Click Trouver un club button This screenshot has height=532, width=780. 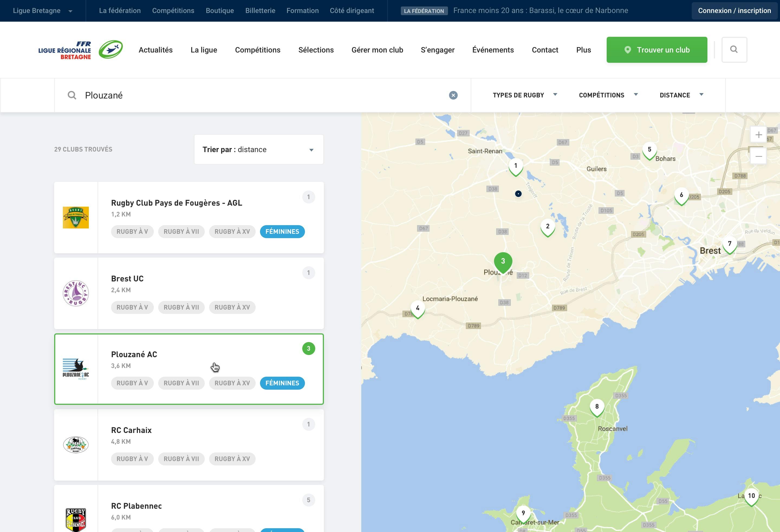(657, 49)
